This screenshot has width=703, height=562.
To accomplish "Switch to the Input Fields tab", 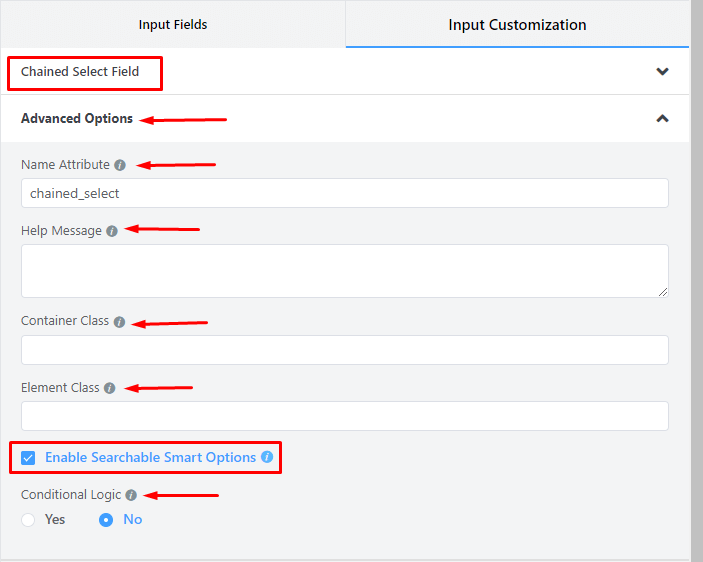I will 173,24.
